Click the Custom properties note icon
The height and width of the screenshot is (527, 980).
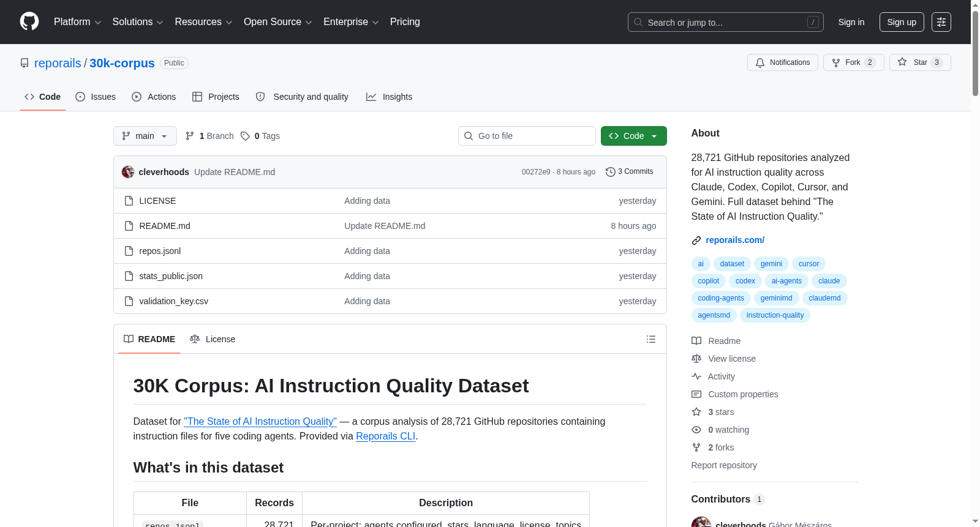696,394
